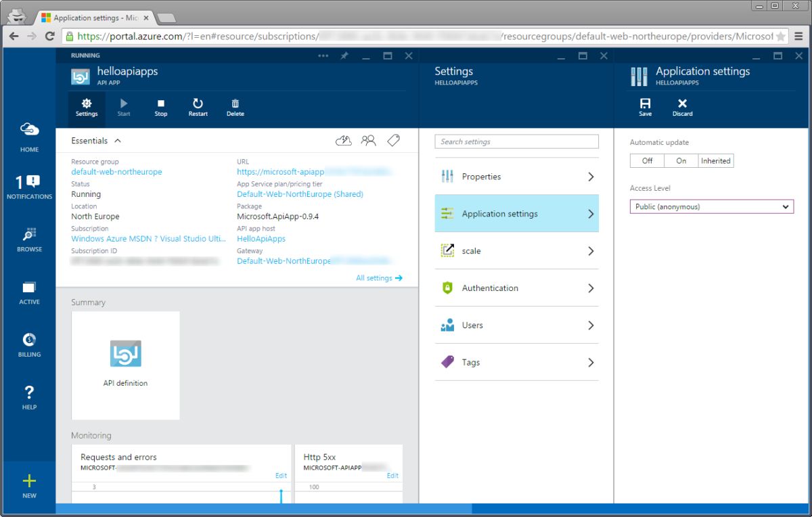This screenshot has height=517, width=812.
Task: Open NOTIFICATIONS in the sidebar
Action: pyautogui.click(x=29, y=187)
